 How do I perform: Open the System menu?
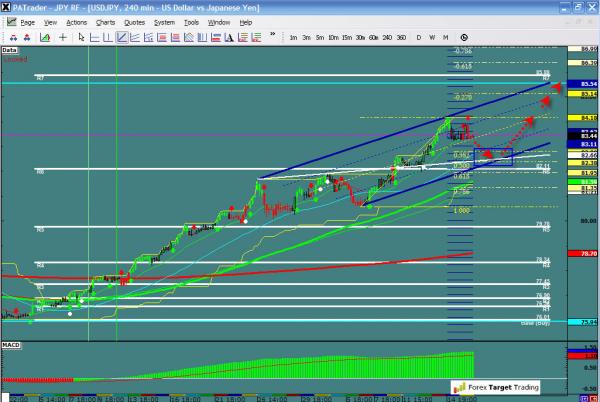click(x=163, y=21)
